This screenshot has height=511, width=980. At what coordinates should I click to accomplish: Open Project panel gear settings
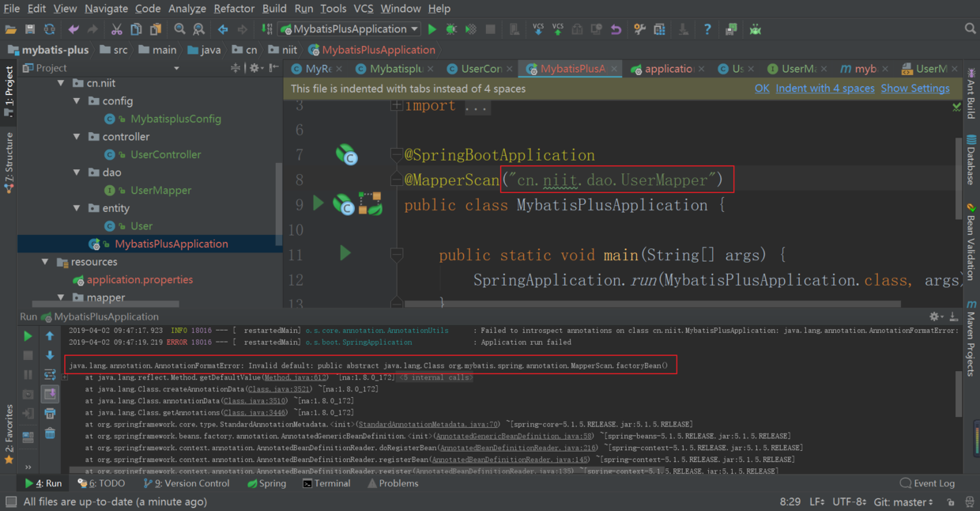[x=256, y=68]
